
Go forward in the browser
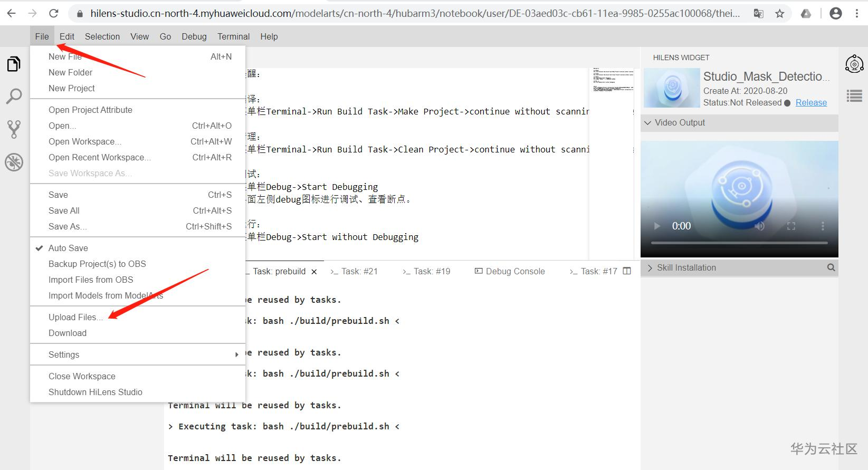(33, 13)
